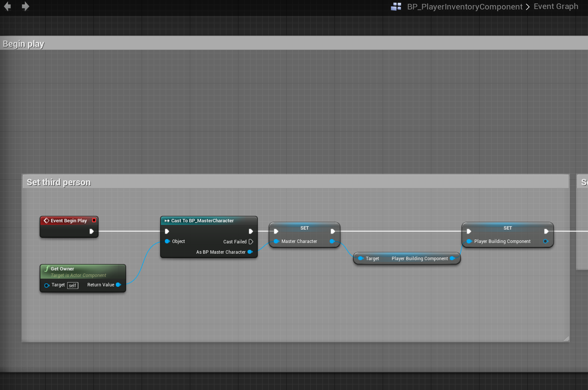Click the Master Character input pin on SET

[276, 241]
